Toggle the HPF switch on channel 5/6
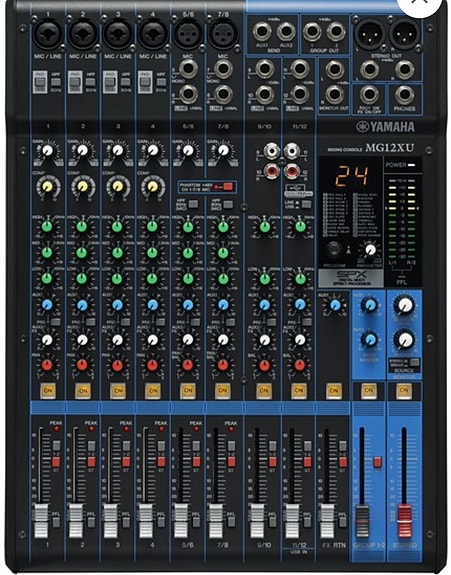 point(193,204)
